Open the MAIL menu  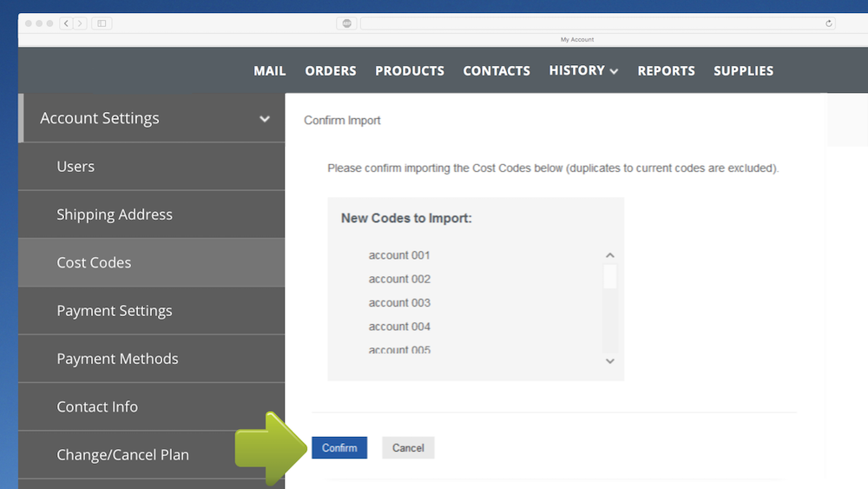pyautogui.click(x=270, y=71)
